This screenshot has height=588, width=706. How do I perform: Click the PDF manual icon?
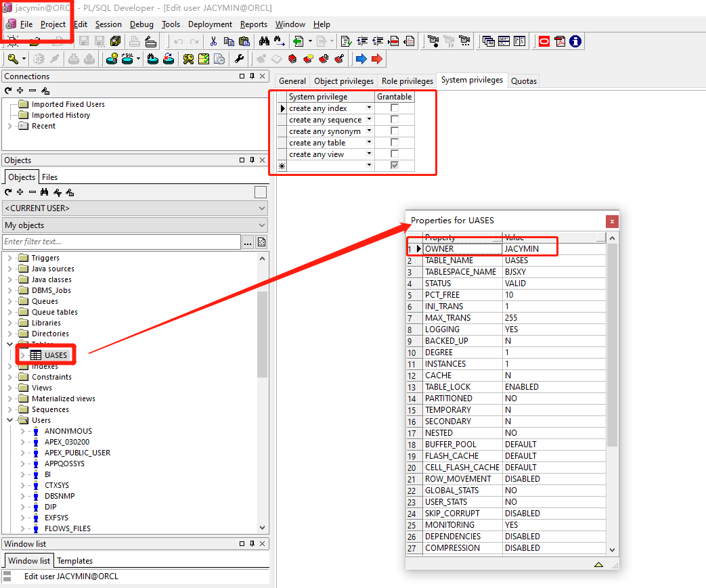click(x=560, y=41)
